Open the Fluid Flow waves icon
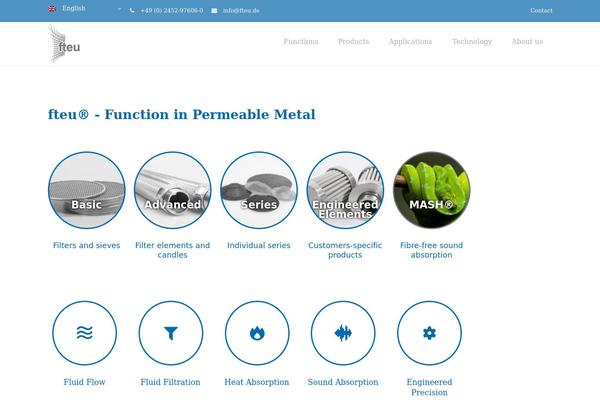Viewport: 600px width, 400px height. (85, 333)
